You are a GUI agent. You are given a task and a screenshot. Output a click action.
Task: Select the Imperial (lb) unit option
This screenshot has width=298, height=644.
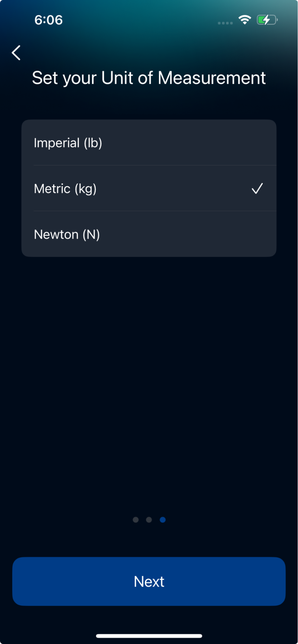coord(149,143)
